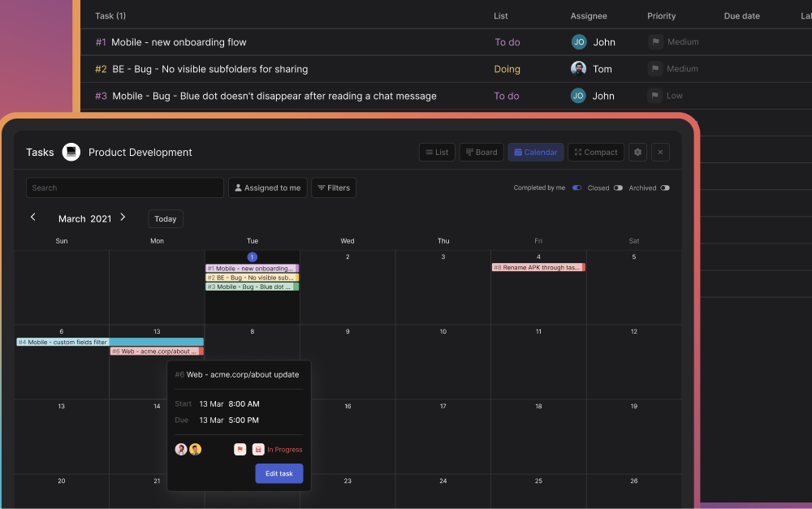812x509 pixels.
Task: Open task #3 Mobile - Bug Blue dot row
Action: 446,96
